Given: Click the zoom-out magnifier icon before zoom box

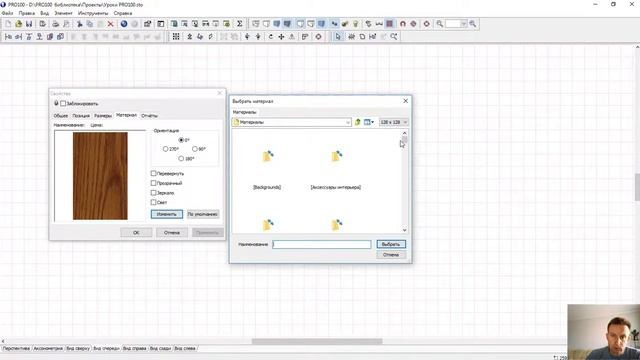Looking at the screenshot, I should (x=440, y=24).
